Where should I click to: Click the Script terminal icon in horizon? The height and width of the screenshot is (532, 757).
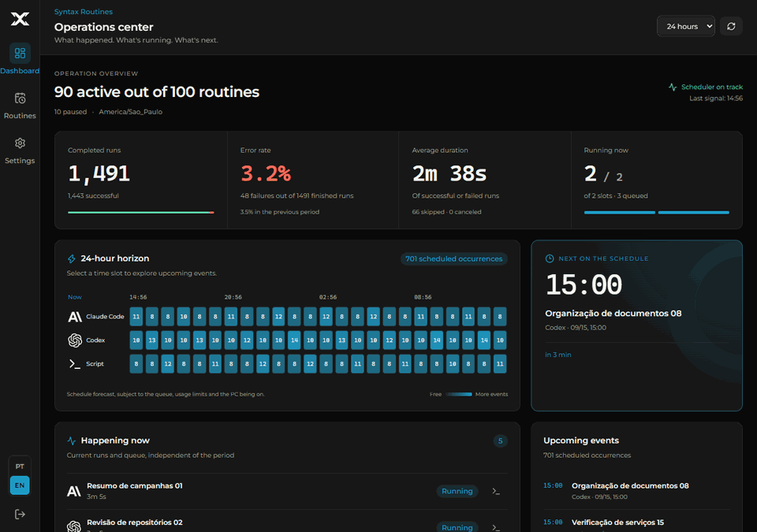75,364
